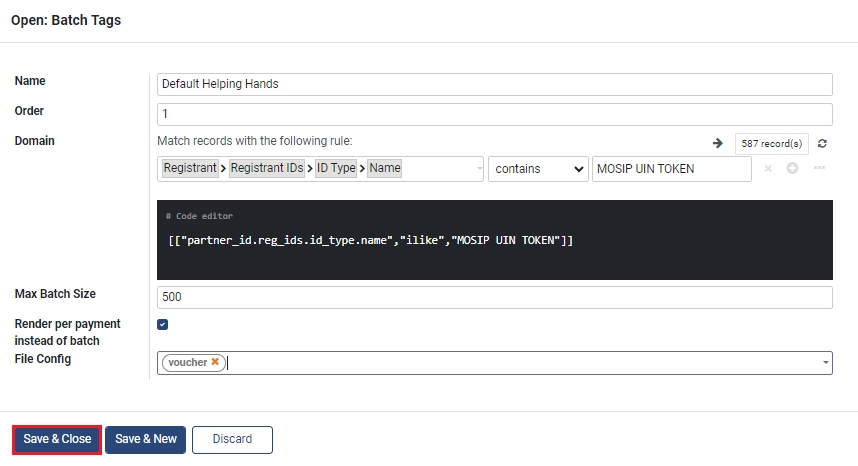This screenshot has height=466, width=858.
Task: Open the contains operator dropdown
Action: 538,169
